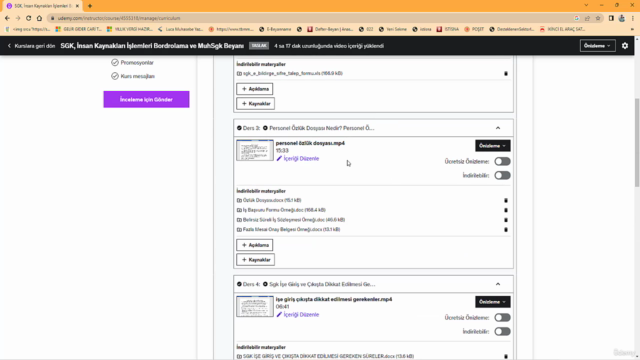The height and width of the screenshot is (360, 640).
Task: Open Chrome tab search chevron
Action: 586,5
